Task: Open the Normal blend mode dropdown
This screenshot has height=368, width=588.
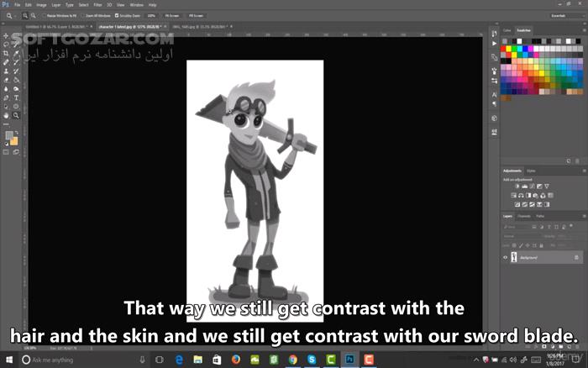Action: pos(522,236)
